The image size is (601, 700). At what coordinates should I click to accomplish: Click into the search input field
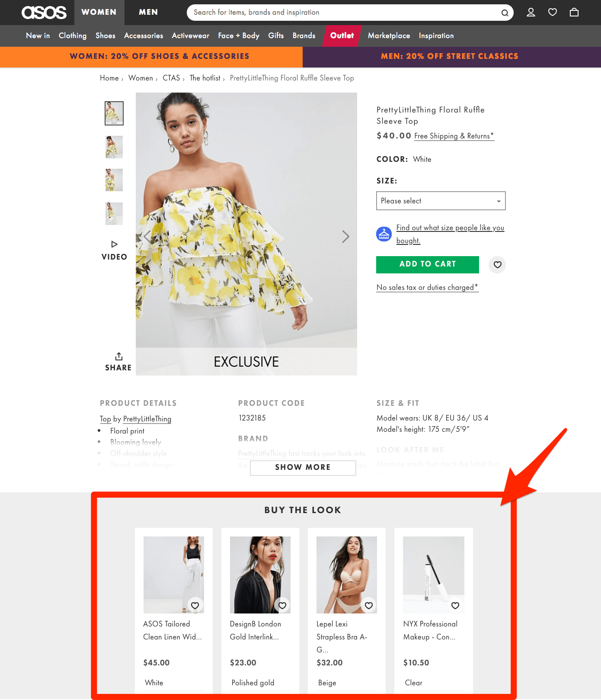pos(342,13)
